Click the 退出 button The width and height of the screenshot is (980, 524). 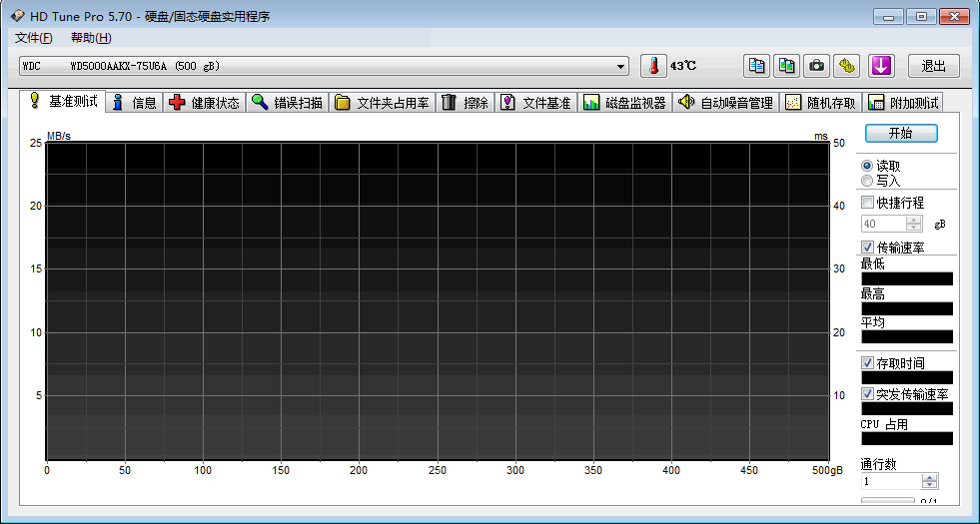pyautogui.click(x=933, y=66)
